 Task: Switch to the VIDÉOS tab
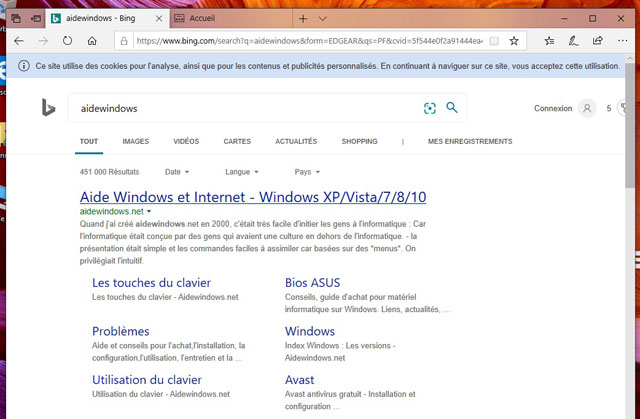tap(186, 142)
